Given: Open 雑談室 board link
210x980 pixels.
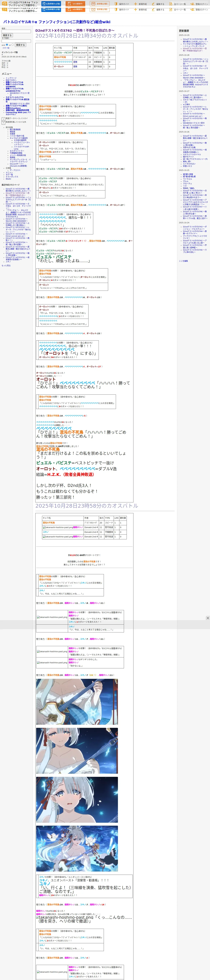Looking at the screenshot, I should (13, 132).
